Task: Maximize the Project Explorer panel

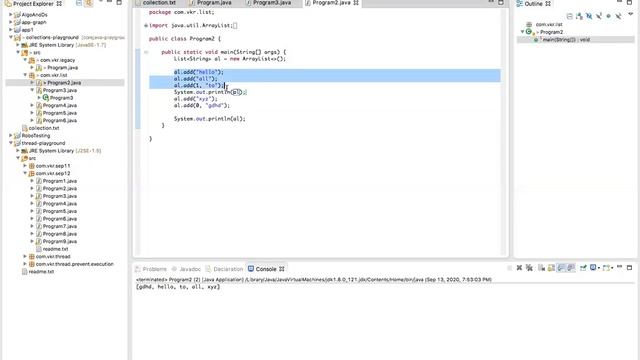Action: (119, 2)
